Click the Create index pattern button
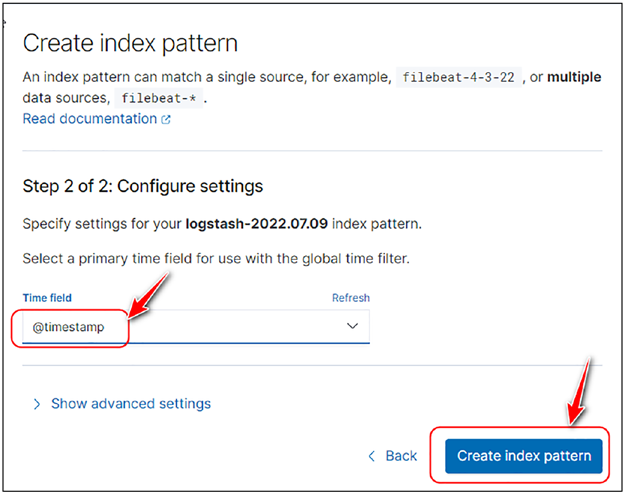This screenshot has width=625, height=494. click(524, 456)
